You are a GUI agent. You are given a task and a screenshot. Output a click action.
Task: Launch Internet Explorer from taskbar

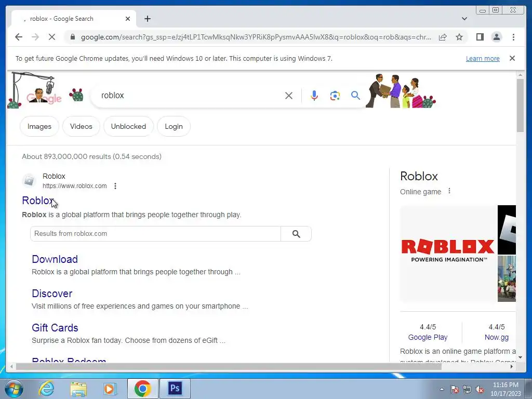click(x=46, y=389)
